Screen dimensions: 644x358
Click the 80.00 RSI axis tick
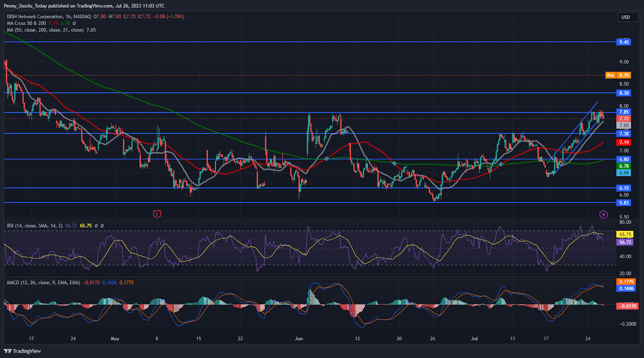[x=625, y=222]
